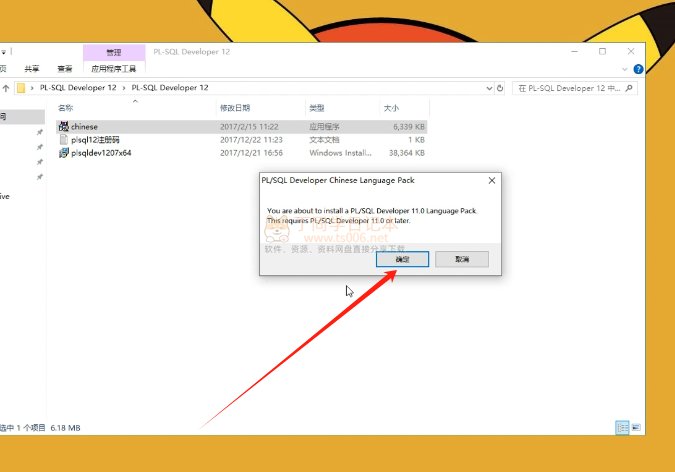Click the 6,339 KB size cell

pyautogui.click(x=409, y=127)
